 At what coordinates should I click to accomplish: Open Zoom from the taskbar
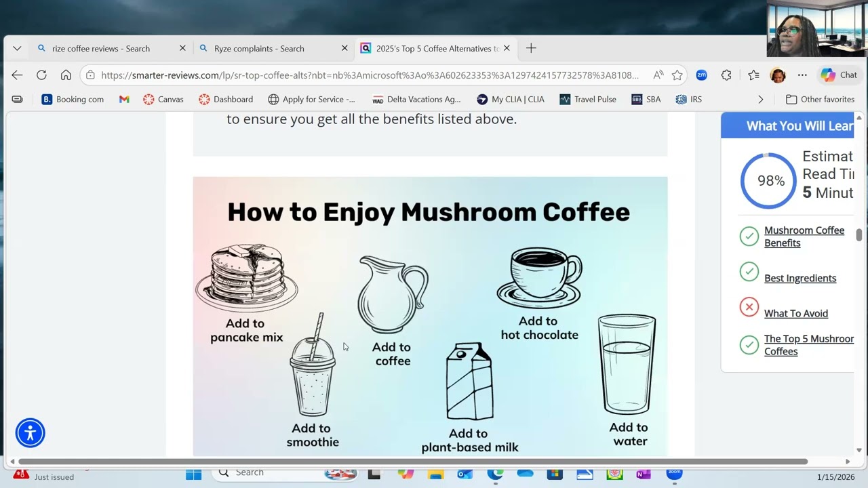(x=674, y=474)
